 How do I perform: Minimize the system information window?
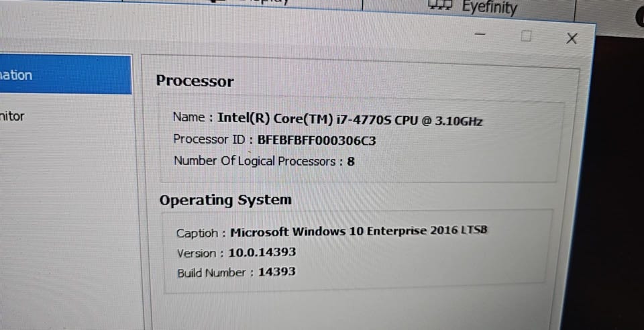tap(480, 34)
